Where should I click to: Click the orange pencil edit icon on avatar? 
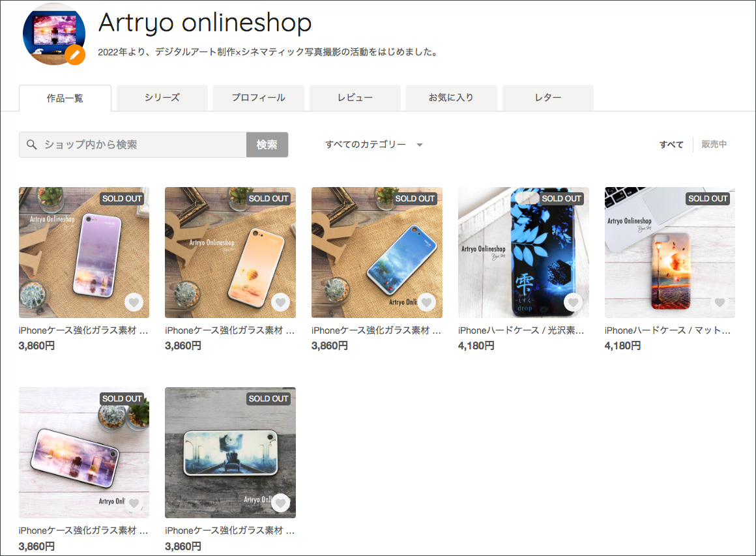[76, 56]
